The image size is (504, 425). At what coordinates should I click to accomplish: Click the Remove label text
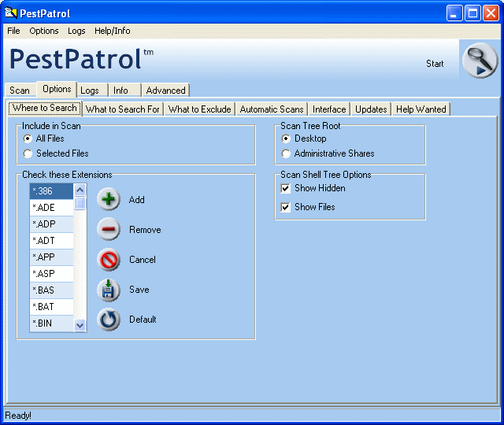145,230
